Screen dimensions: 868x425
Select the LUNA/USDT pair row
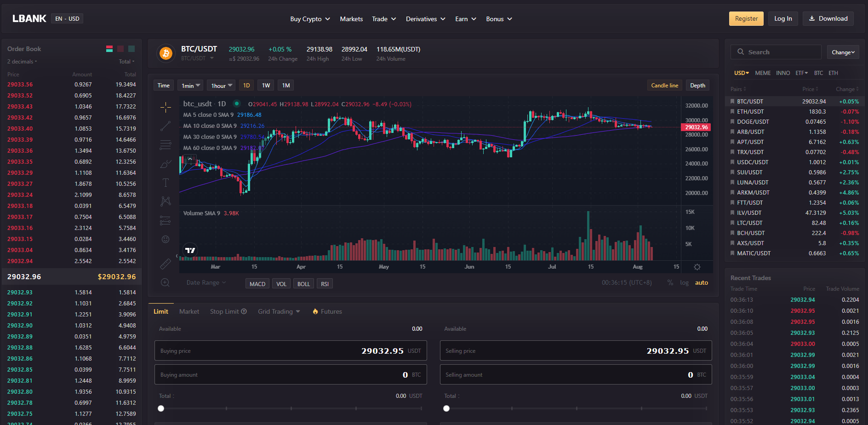(794, 182)
